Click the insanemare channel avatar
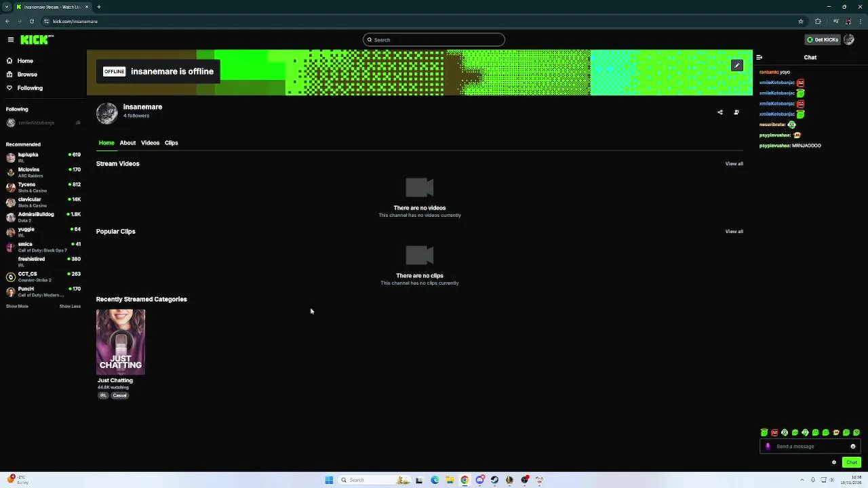 (x=106, y=113)
